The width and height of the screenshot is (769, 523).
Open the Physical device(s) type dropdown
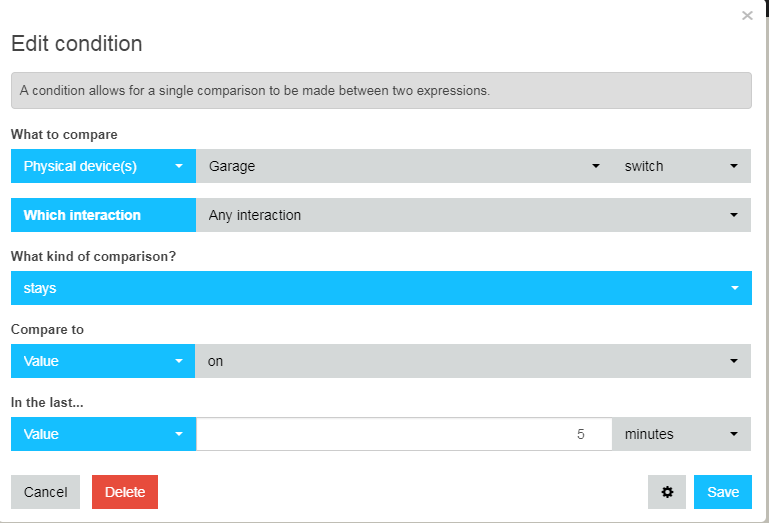coord(103,166)
